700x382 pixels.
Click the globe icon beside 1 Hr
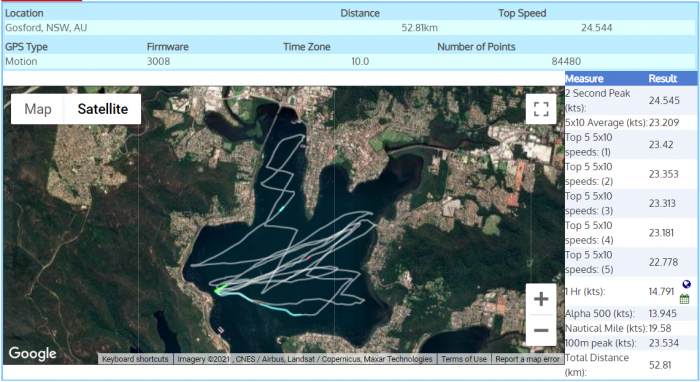[686, 284]
